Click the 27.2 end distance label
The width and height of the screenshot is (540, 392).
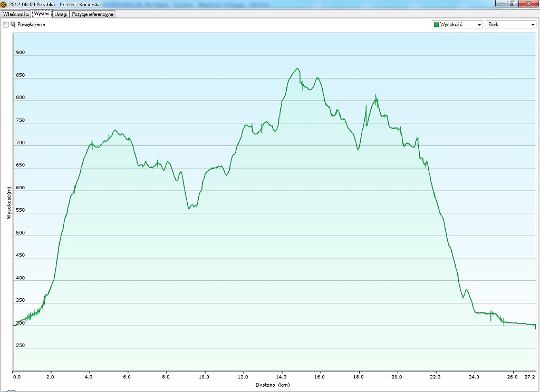tap(530, 377)
